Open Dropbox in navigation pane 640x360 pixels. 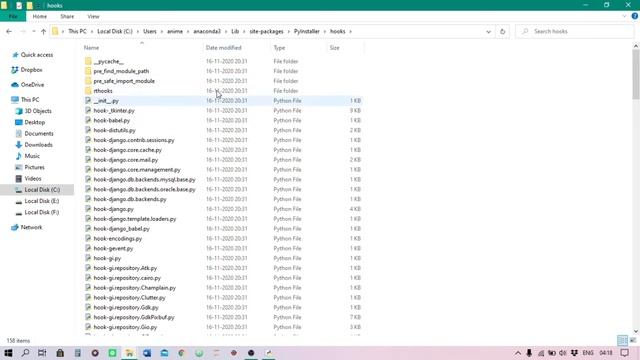click(31, 70)
